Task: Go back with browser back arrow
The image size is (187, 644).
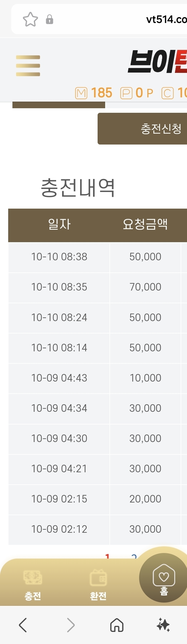Action: point(23,625)
